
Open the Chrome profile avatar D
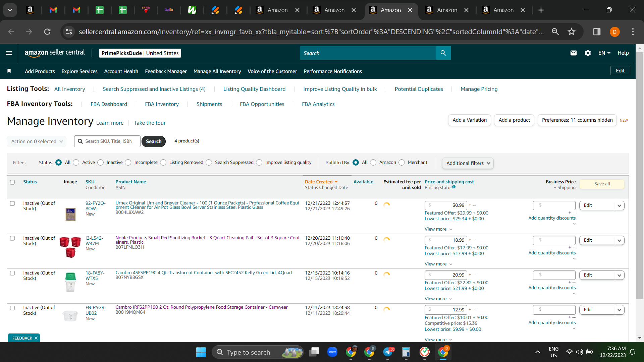tap(614, 32)
